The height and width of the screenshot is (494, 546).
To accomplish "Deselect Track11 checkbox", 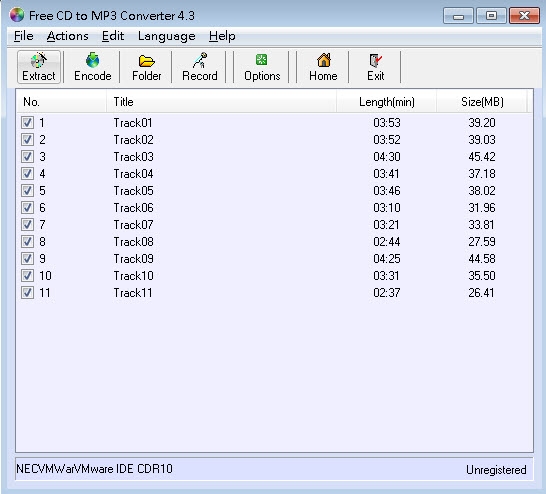I will click(27, 292).
